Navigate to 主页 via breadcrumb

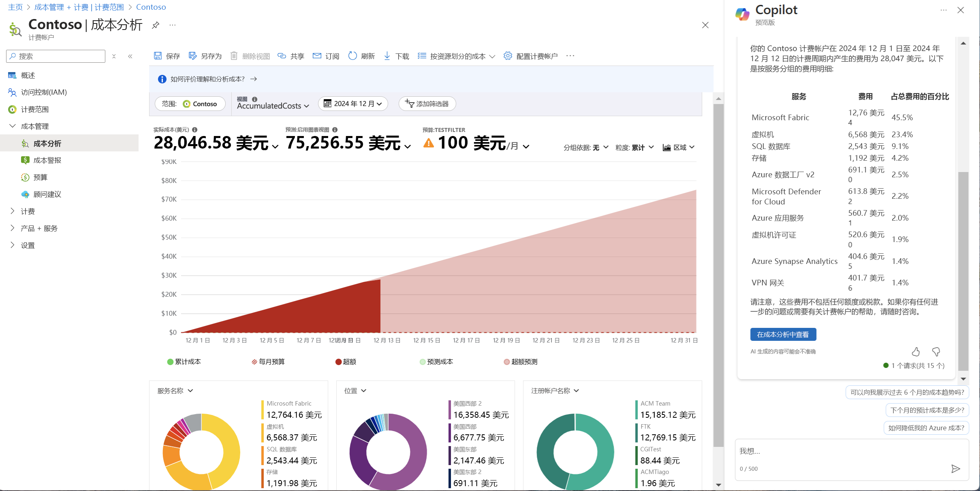15,7
